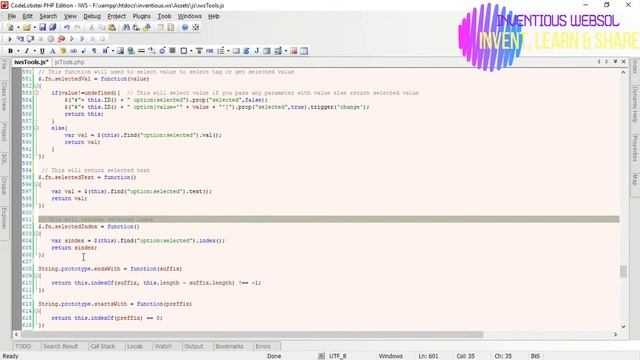Screen dimensions: 640x360
Task: Open the Search Result bottom tab
Action: [x=60, y=346]
